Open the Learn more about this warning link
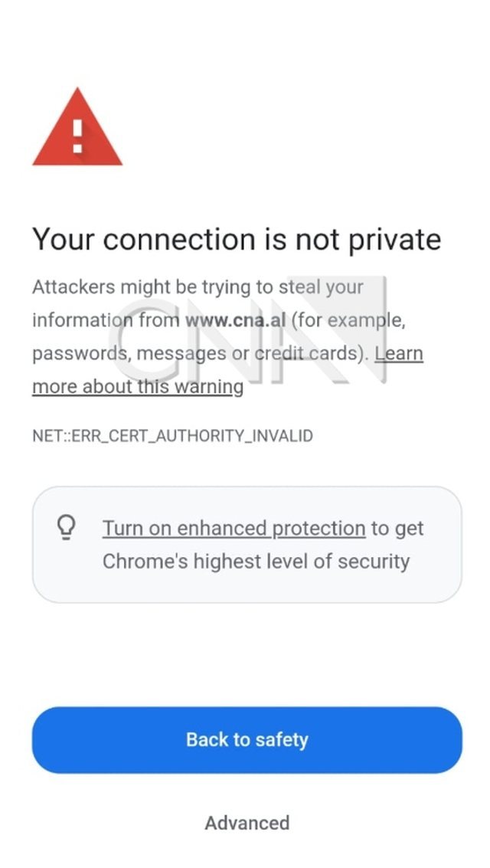Image resolution: width=490 pixels, height=868 pixels. tap(138, 386)
